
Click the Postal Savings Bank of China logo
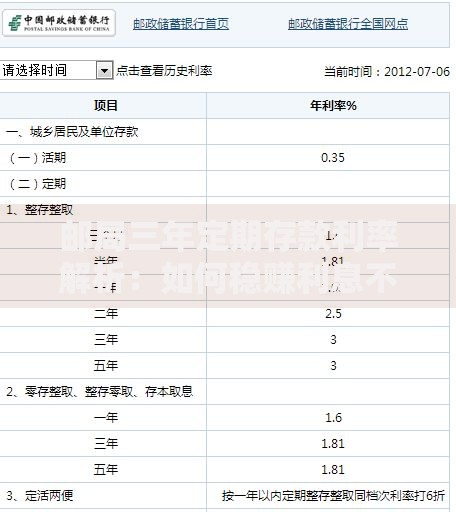tap(59, 23)
